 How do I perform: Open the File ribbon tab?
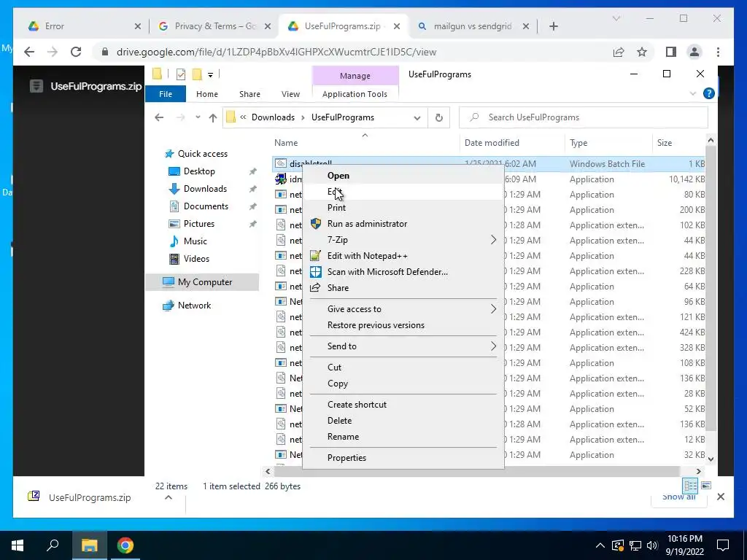(x=166, y=94)
